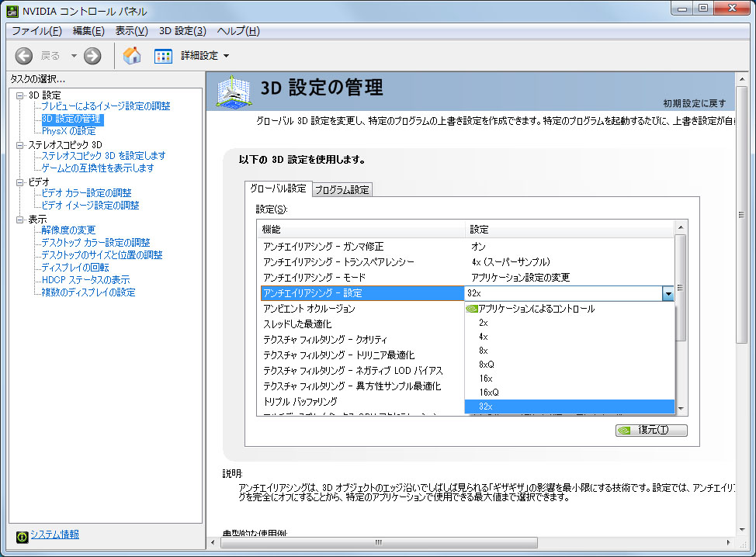Image resolution: width=756 pixels, height=557 pixels.
Task: Open the ファイル(F) menu
Action: coord(36,31)
